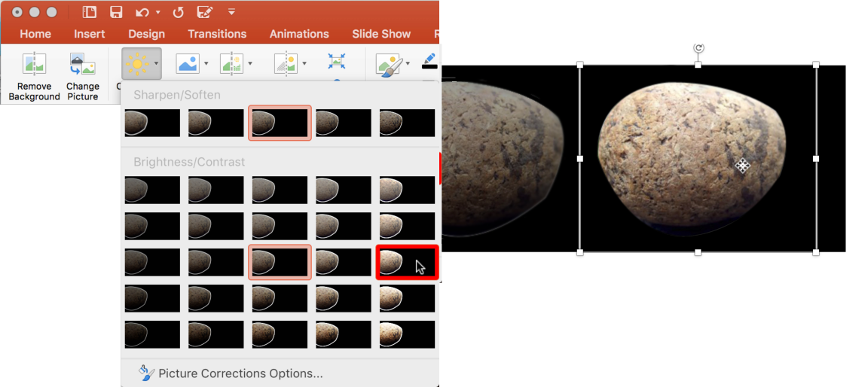
Task: Apply Brightness -40% Contrast -20% preset
Action: [152, 226]
